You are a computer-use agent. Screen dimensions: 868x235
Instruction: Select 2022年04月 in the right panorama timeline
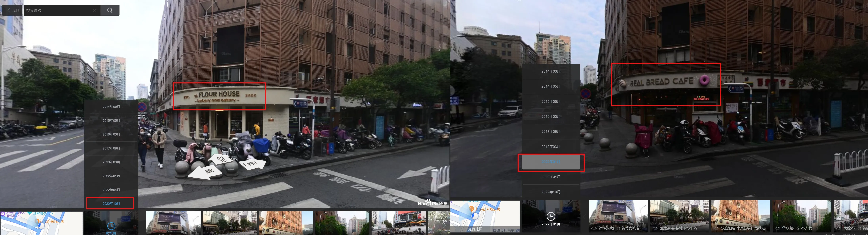(x=551, y=177)
